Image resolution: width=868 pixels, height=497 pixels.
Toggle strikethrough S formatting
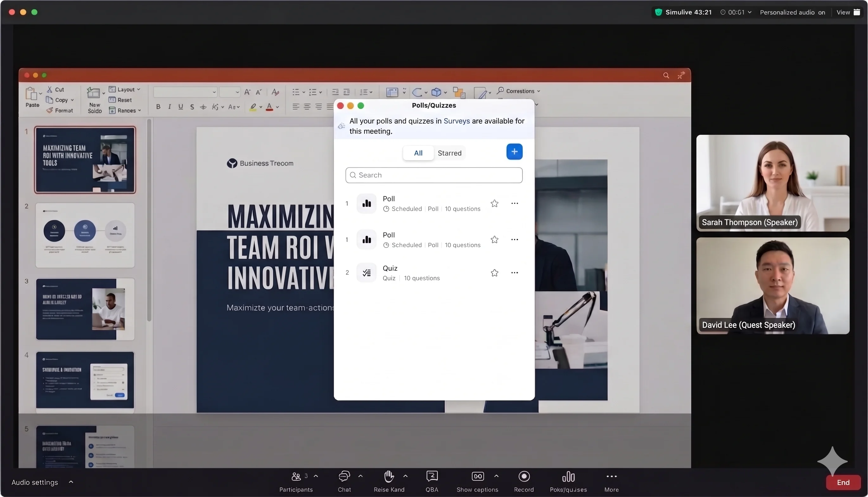(192, 107)
